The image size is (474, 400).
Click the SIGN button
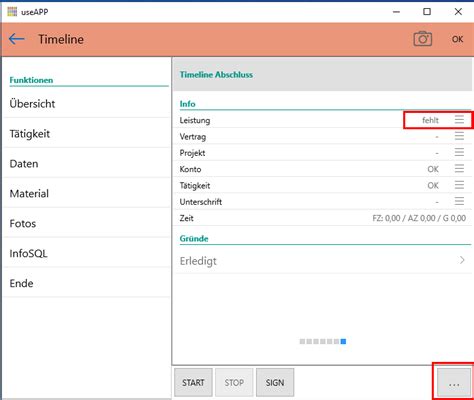click(275, 383)
